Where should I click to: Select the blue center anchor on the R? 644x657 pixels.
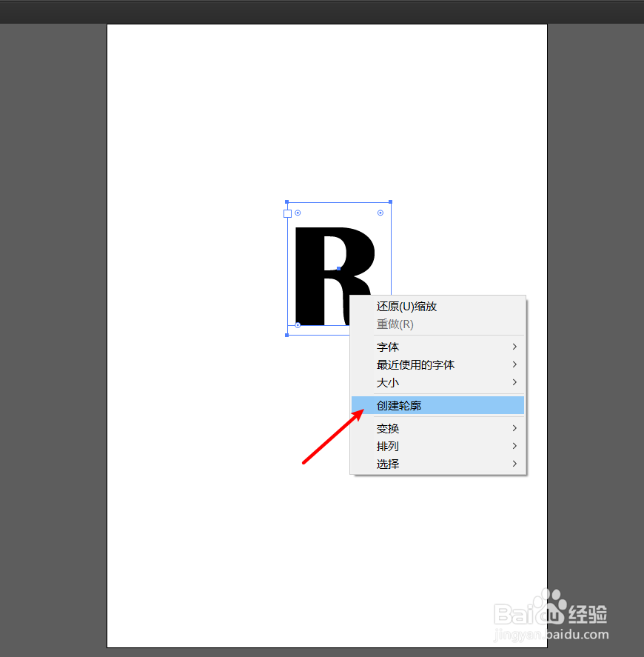(338, 269)
